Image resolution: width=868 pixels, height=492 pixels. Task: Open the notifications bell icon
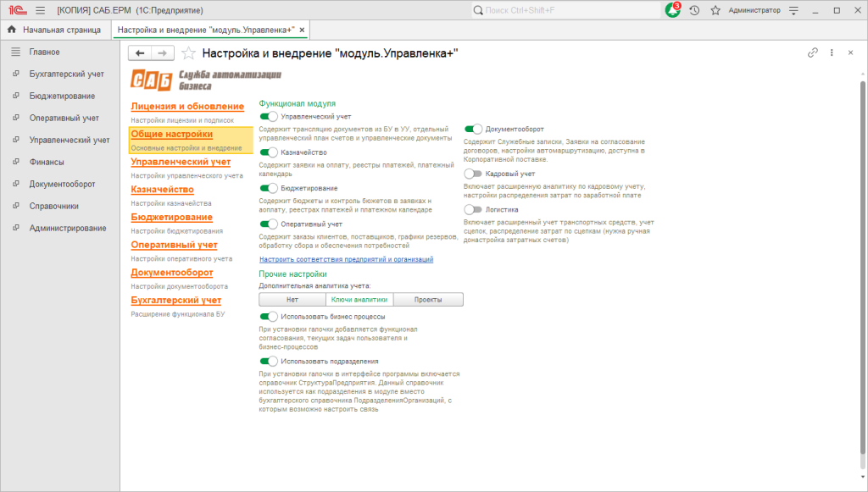point(672,10)
